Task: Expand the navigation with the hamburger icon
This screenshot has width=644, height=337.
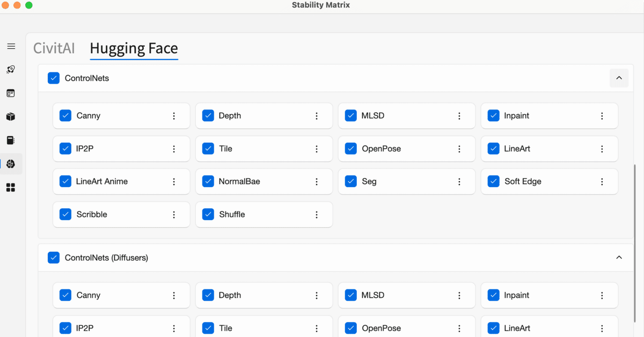Action: pyautogui.click(x=11, y=46)
